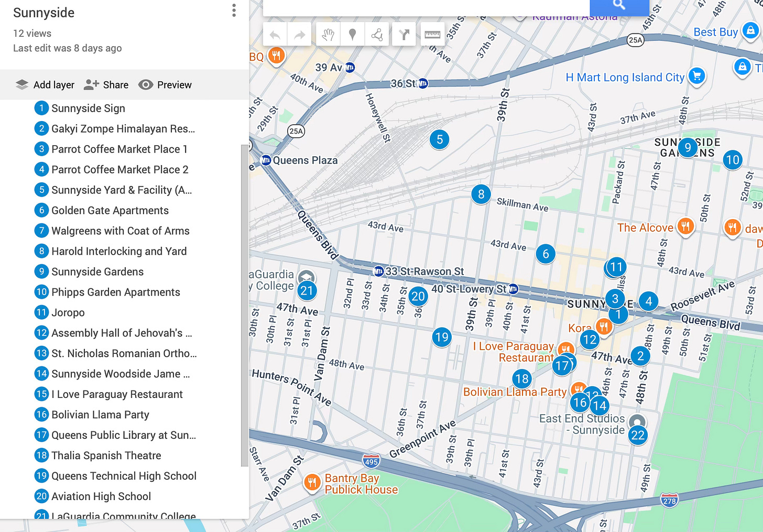Click the Undo arrow in the toolbar
Viewport: 763px width, 532px height.
[x=275, y=35]
